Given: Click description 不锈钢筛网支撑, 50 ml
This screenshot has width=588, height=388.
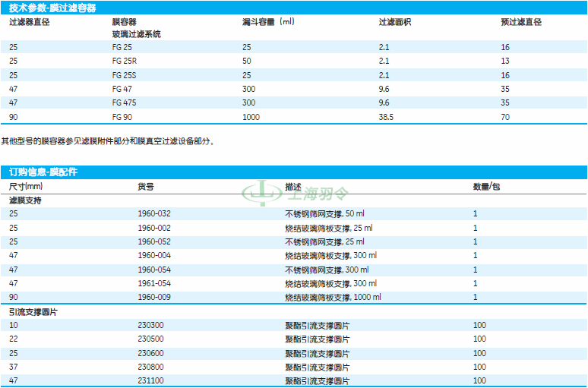Looking at the screenshot, I should tap(324, 213).
